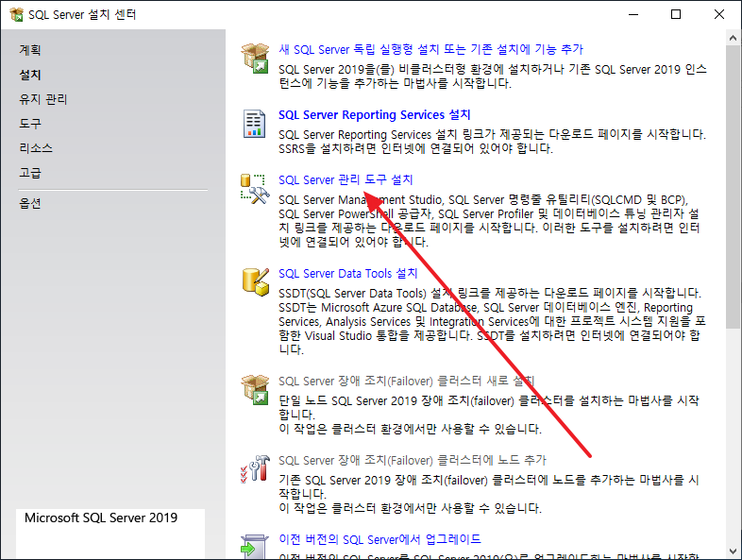Image resolution: width=742 pixels, height=560 pixels.
Task: Click the SQL Server setup title bar icon
Action: 16,15
